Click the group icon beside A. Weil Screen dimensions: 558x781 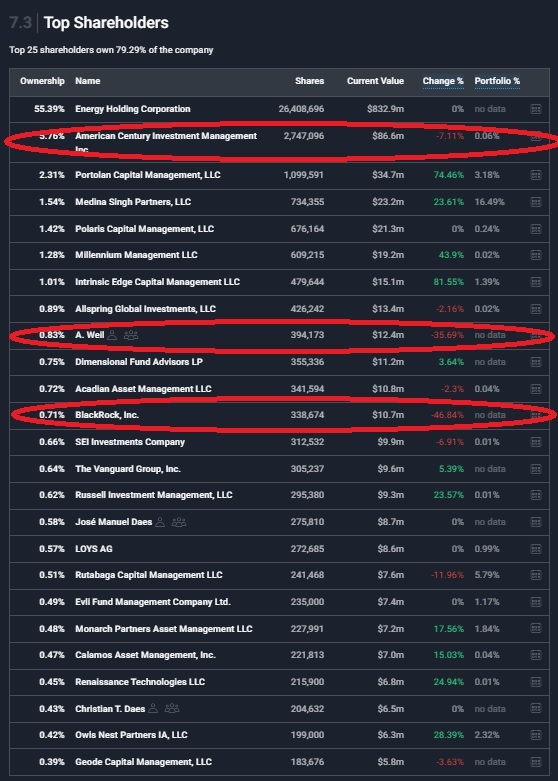[x=131, y=335]
